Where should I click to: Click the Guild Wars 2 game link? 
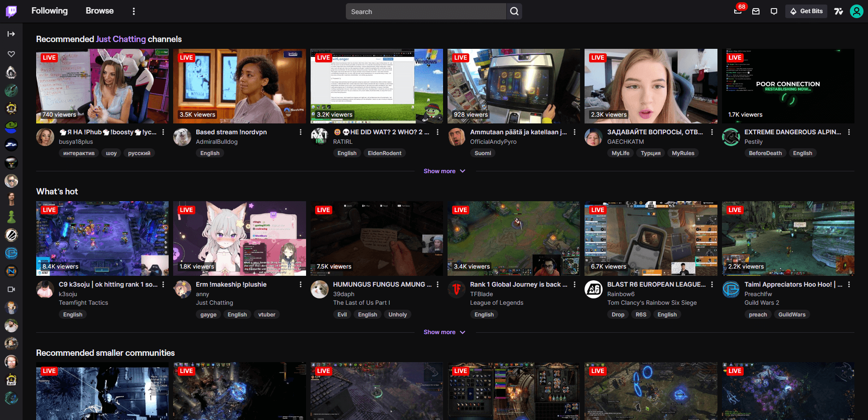762,303
